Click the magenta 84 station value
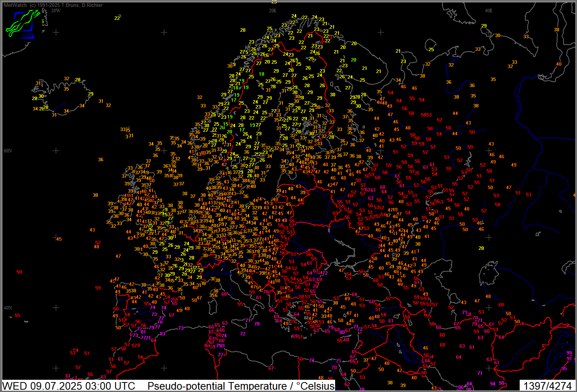The image size is (577, 392). coord(469,384)
